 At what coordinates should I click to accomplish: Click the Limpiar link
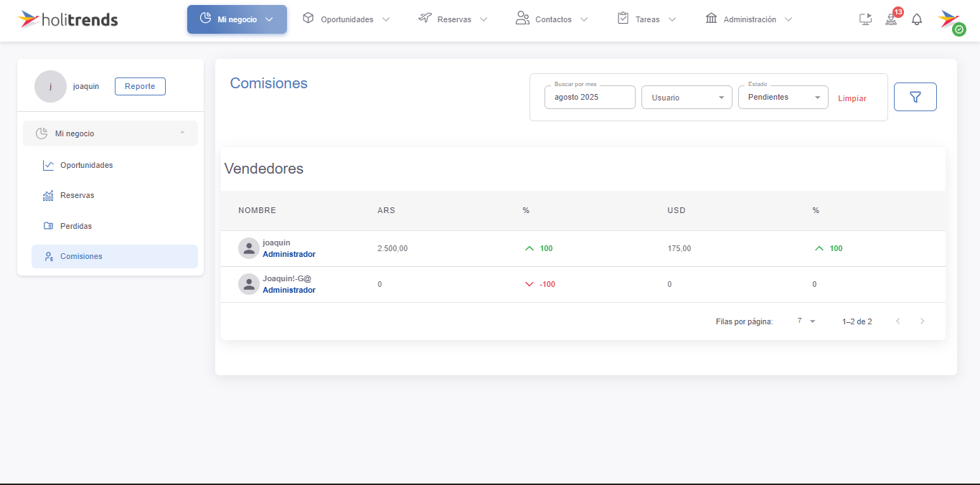[852, 98]
